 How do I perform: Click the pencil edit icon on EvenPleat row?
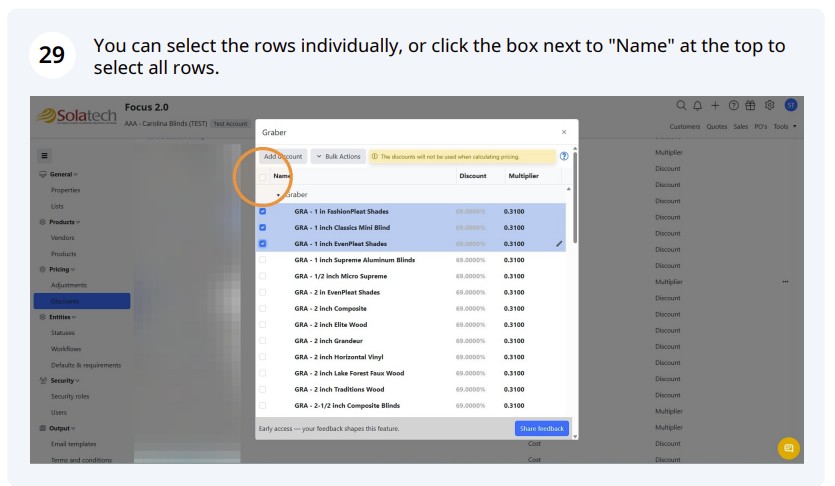point(559,244)
